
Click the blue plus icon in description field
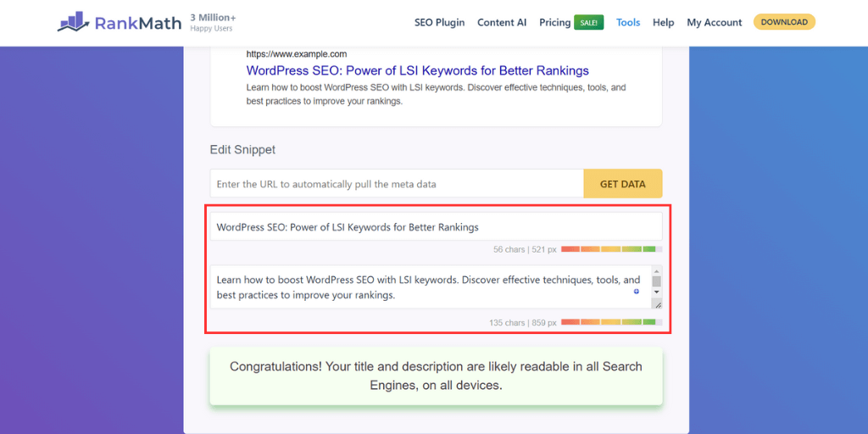637,292
